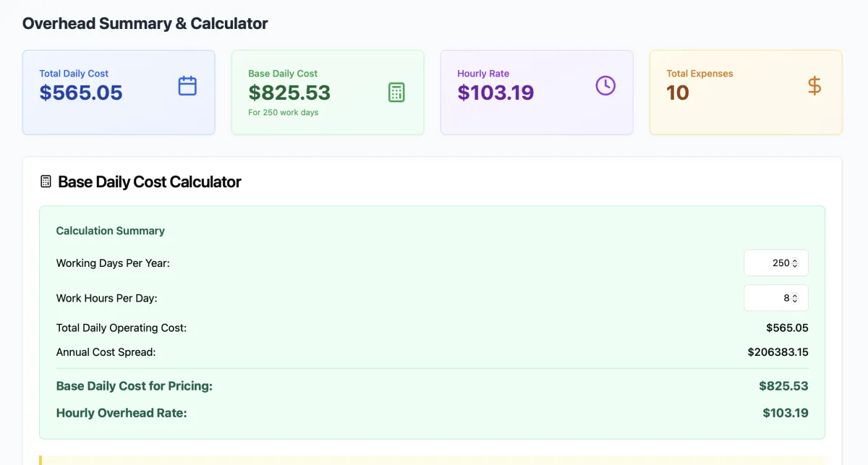Click the $206383.15 Annual Cost Spread value
Screen dimensions: 868x465
click(x=778, y=352)
